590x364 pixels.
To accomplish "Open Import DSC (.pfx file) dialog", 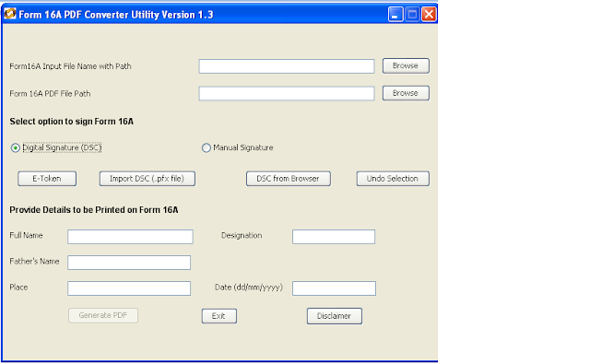I will point(147,179).
